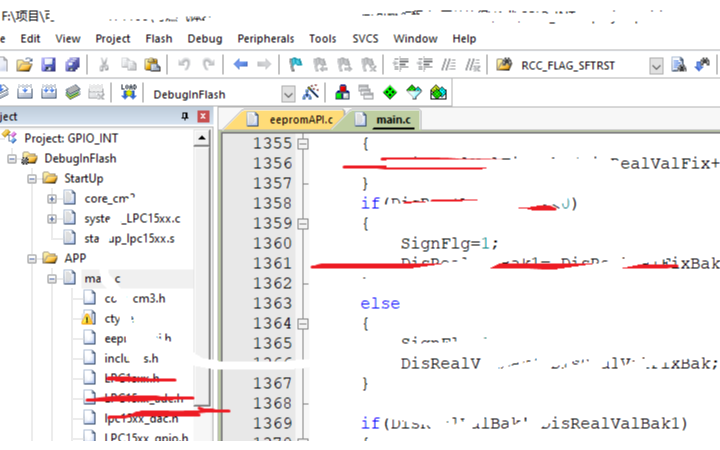Download to flash with LOAD icon
This screenshot has height=450, width=720.
click(x=129, y=92)
